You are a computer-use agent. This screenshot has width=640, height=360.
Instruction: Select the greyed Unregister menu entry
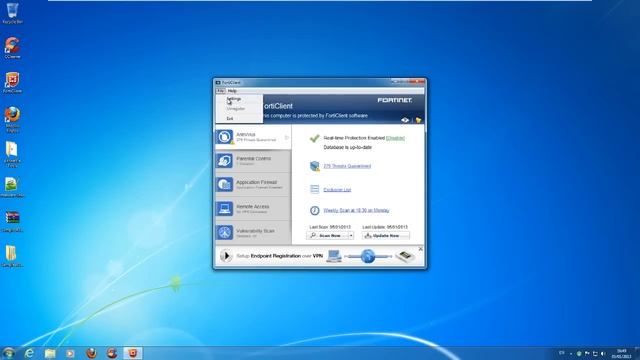[x=236, y=109]
